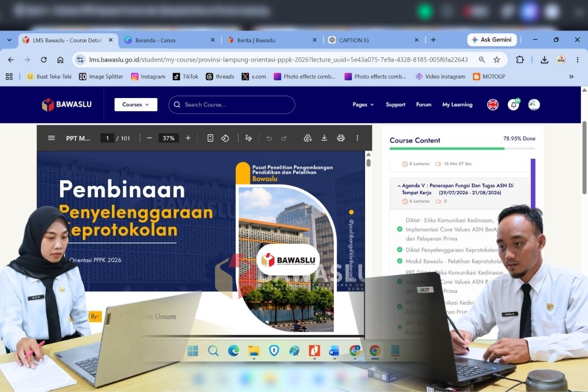The width and height of the screenshot is (588, 392).
Task: Open the MOTOGP bookmark
Action: [x=489, y=77]
